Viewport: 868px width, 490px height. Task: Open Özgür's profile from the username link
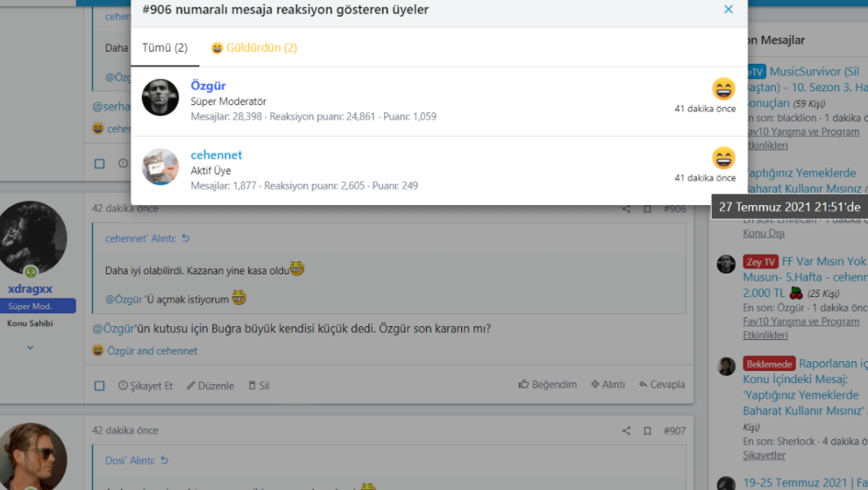tap(208, 86)
